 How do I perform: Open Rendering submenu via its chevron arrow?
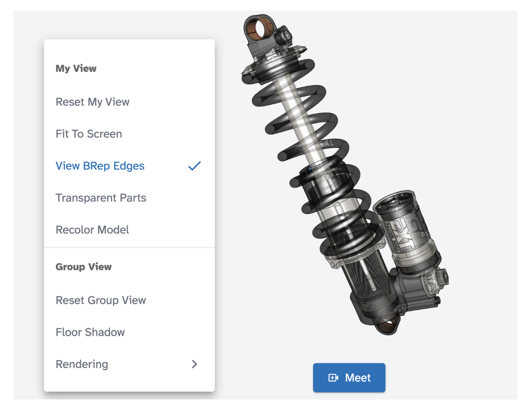point(194,364)
